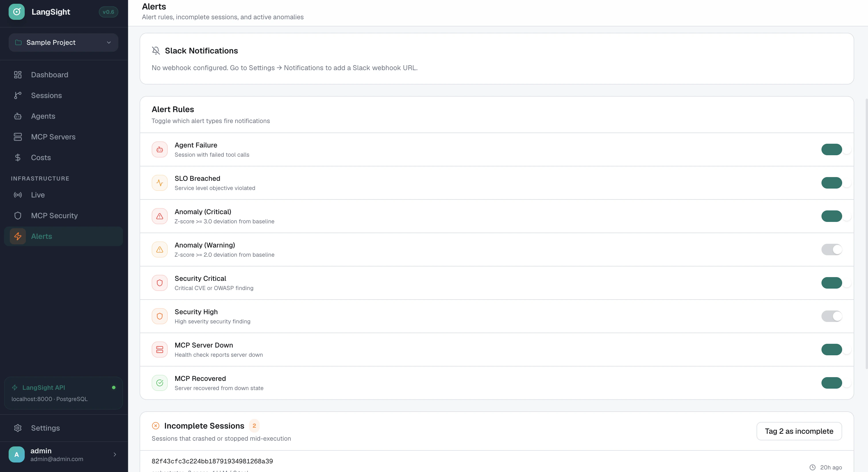Click the muted bell Slack Notifications icon
Image resolution: width=868 pixels, height=472 pixels.
click(x=156, y=51)
